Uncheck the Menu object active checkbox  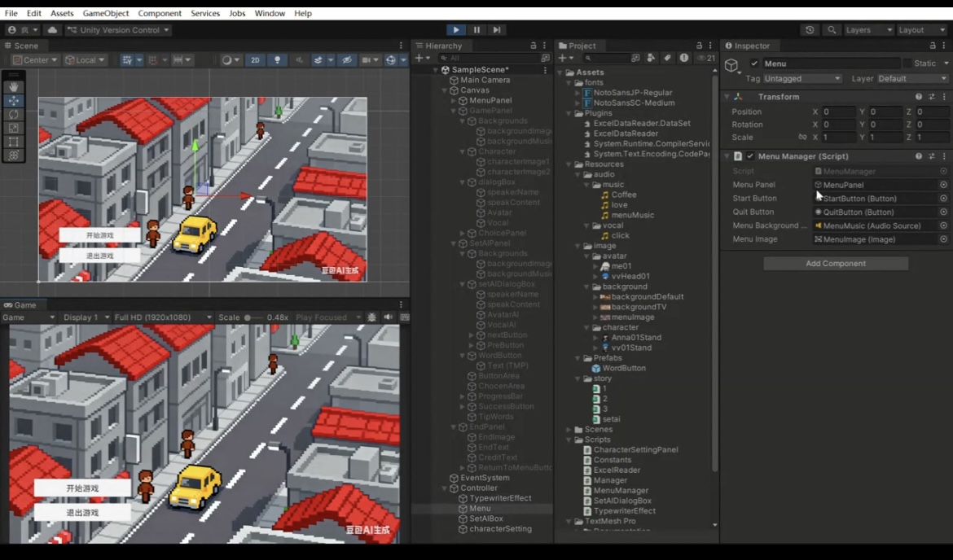coord(754,63)
